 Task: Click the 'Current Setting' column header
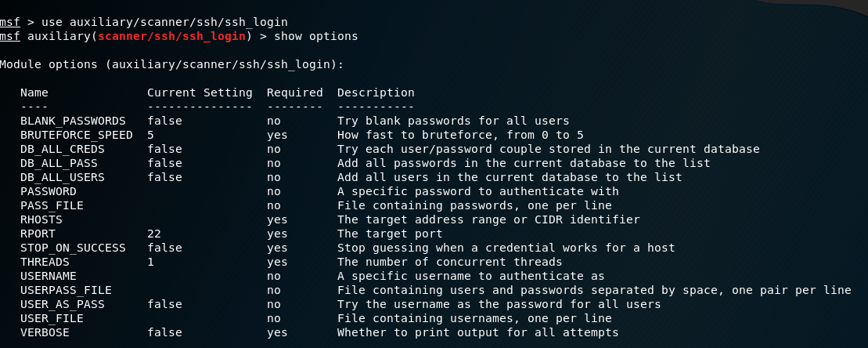200,92
